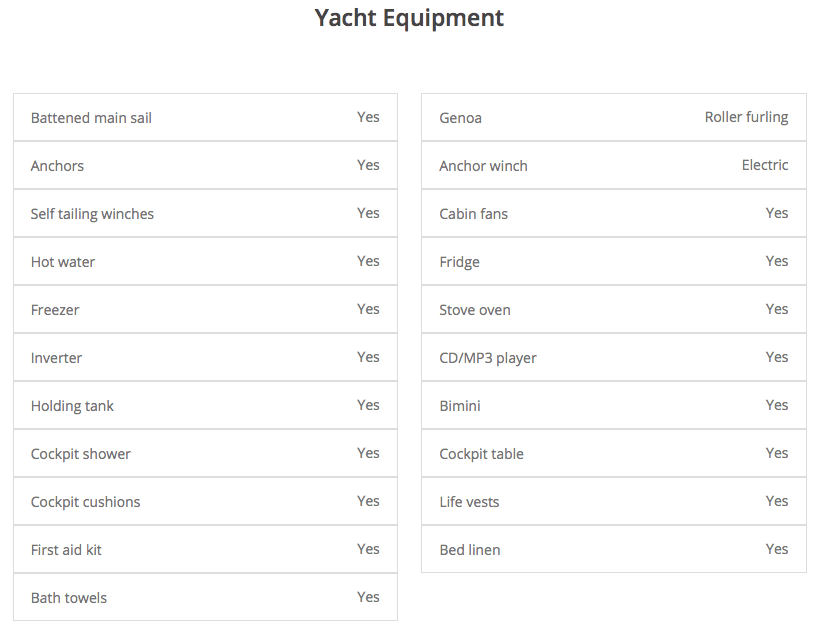Click the Electric value text
This screenshot has width=821, height=639.
pos(765,165)
